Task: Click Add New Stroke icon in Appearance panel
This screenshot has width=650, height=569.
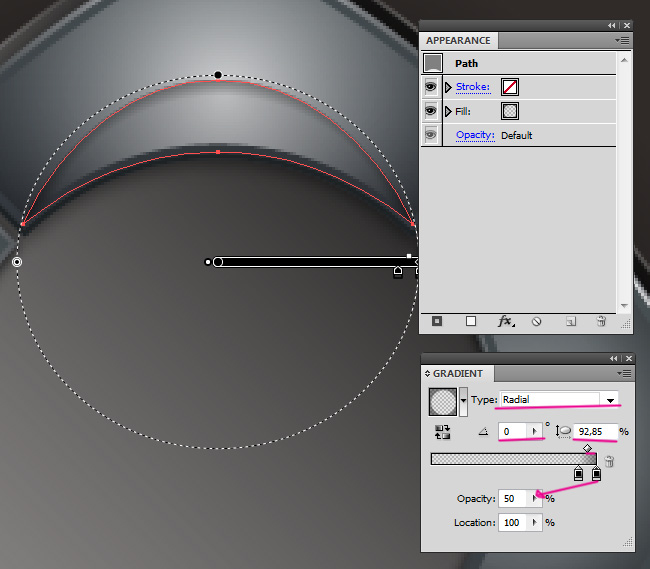Action: click(x=437, y=321)
